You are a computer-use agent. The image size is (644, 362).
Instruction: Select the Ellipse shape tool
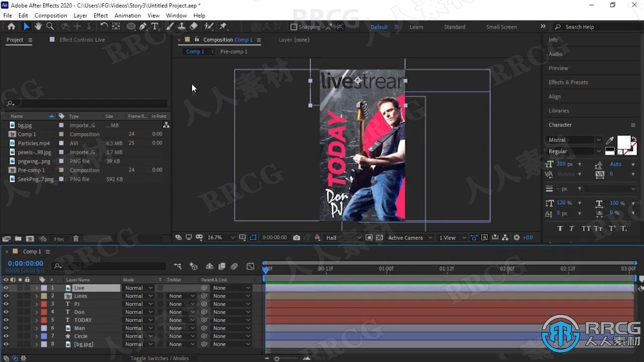point(131,26)
